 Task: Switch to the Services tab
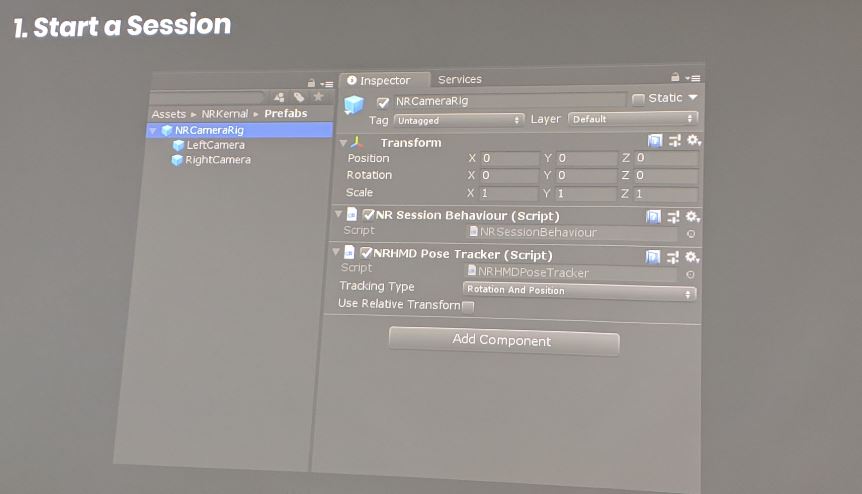click(459, 80)
